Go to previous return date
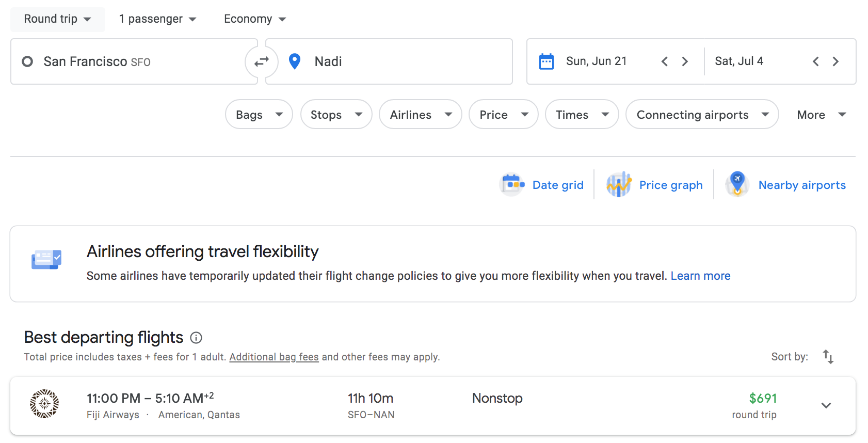The height and width of the screenshot is (443, 868). coord(816,61)
